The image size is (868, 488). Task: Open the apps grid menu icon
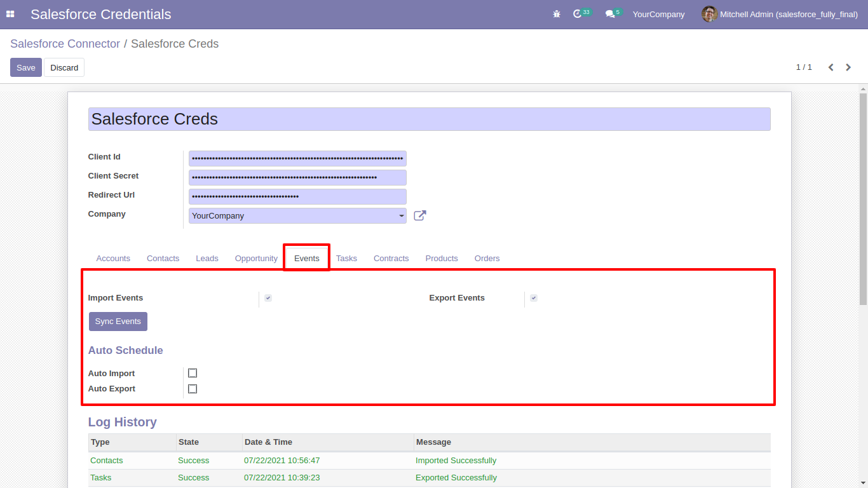tap(10, 14)
